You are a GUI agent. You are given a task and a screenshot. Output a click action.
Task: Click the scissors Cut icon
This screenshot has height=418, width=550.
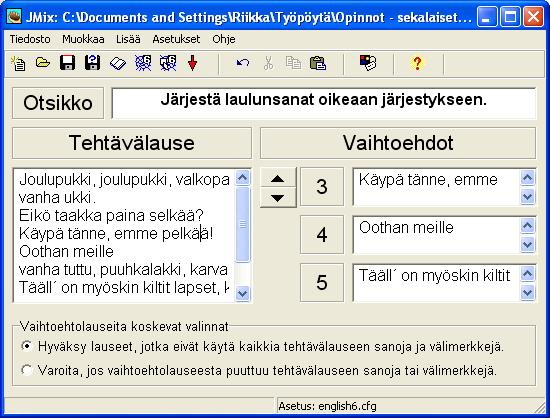(x=268, y=63)
